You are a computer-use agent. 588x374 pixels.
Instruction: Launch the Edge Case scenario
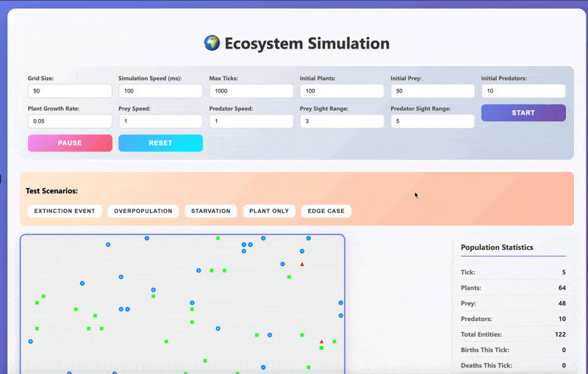pyautogui.click(x=326, y=211)
